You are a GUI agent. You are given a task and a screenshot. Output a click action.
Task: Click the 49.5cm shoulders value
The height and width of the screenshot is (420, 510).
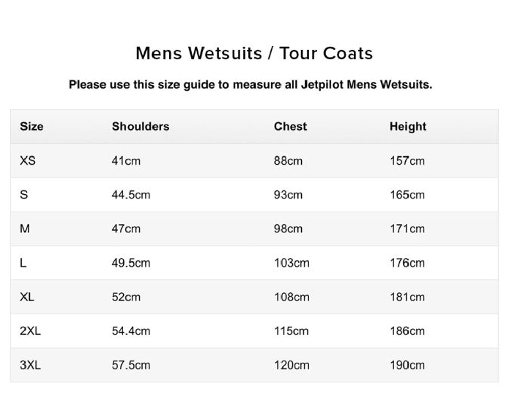click(x=131, y=263)
